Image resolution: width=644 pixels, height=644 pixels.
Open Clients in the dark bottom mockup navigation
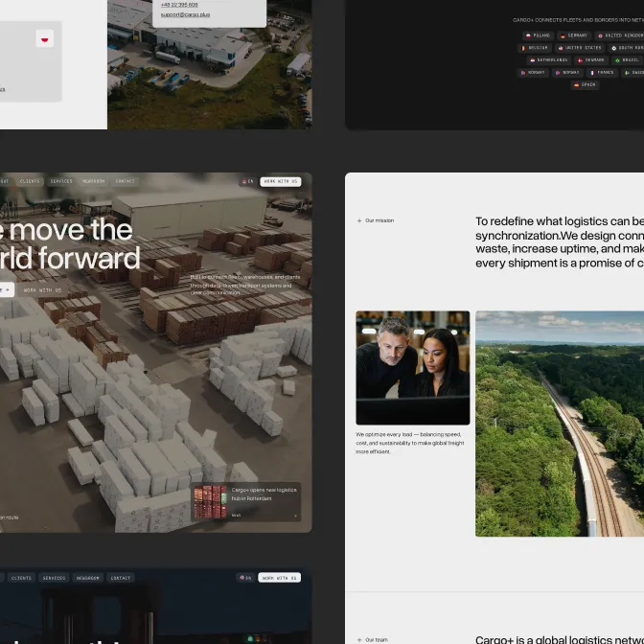[21, 578]
